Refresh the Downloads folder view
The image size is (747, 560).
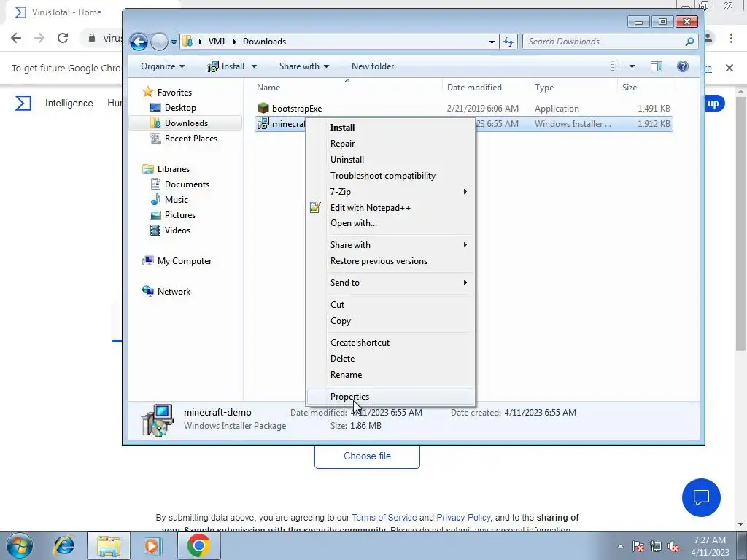[x=508, y=42]
